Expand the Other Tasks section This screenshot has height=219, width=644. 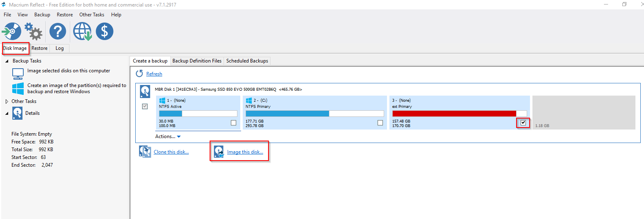click(7, 101)
